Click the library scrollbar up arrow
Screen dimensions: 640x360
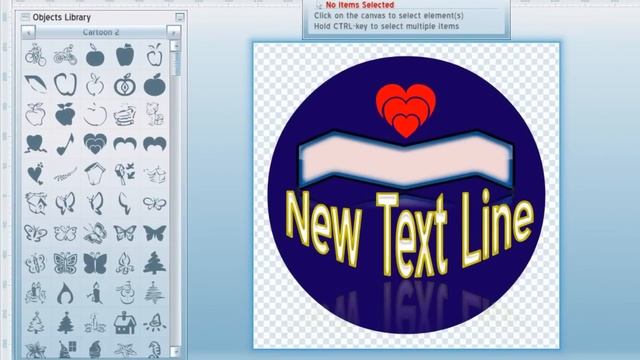pos(176,45)
